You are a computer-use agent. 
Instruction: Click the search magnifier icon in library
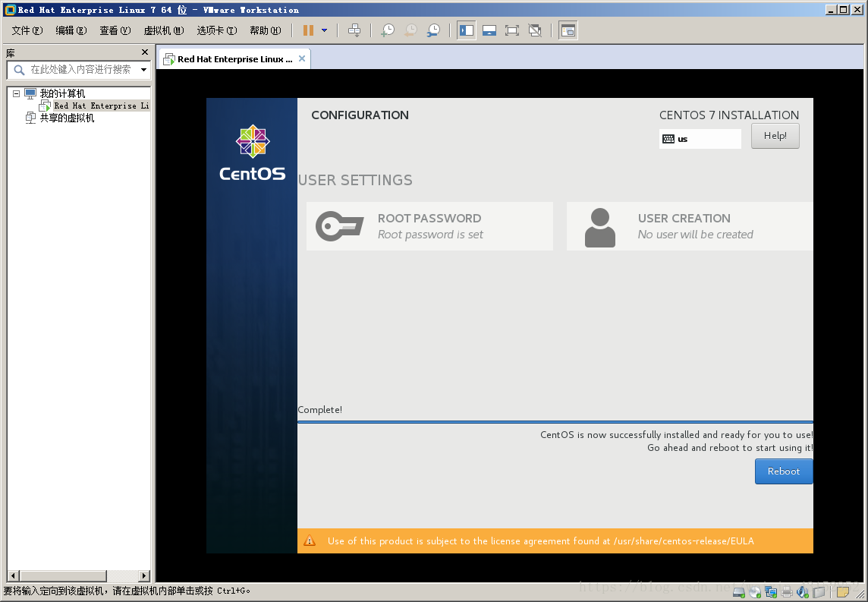point(19,70)
